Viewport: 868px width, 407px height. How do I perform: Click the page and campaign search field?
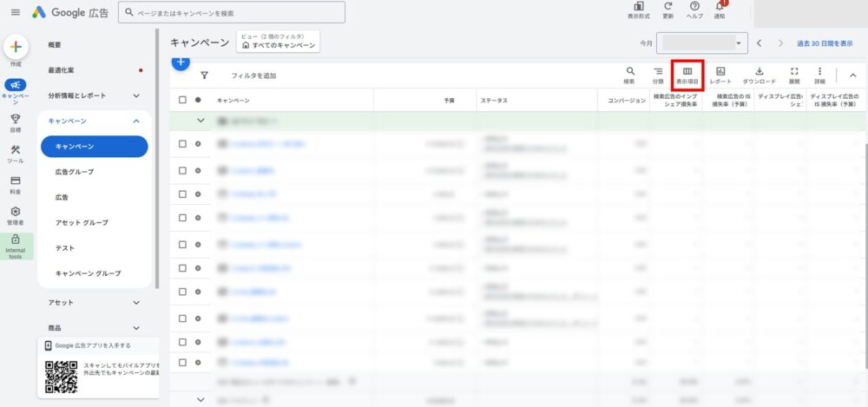231,12
